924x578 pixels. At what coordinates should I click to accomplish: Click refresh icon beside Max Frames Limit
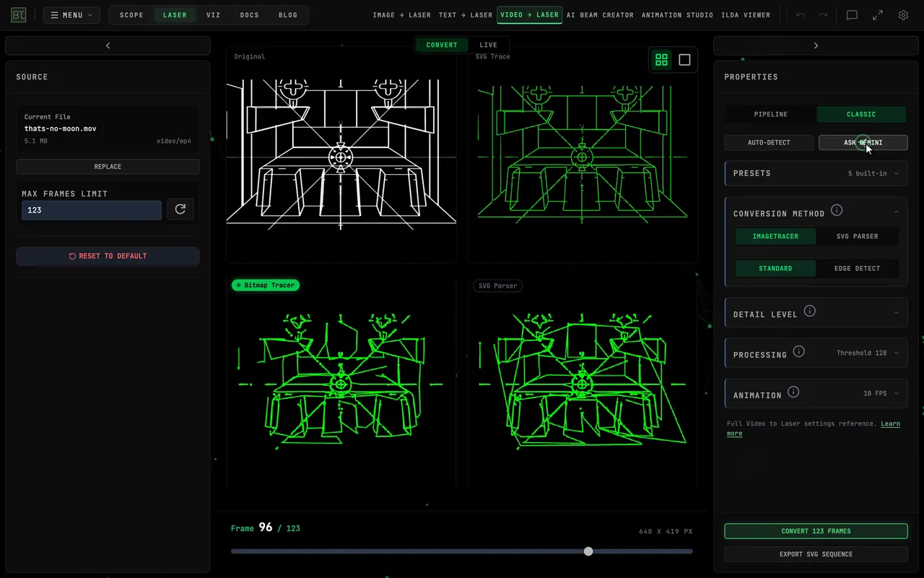pyautogui.click(x=180, y=210)
